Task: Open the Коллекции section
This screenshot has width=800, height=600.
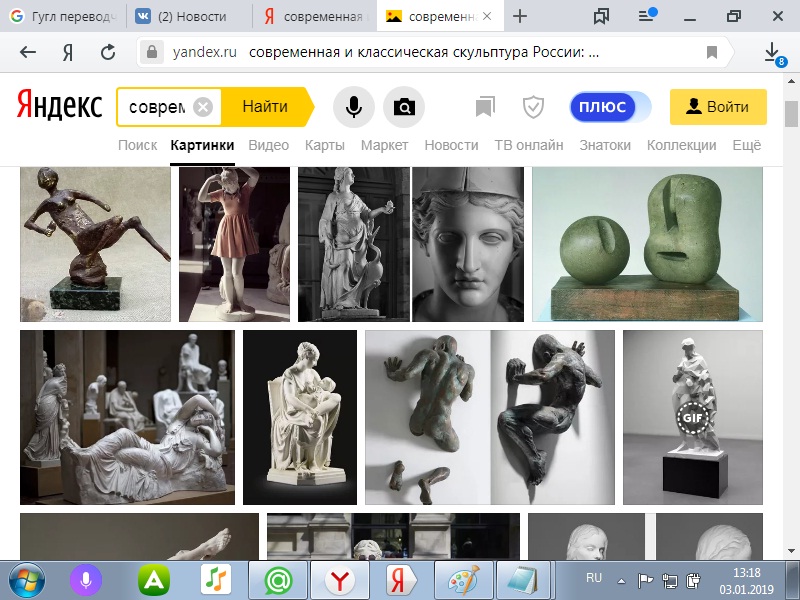Action: (x=681, y=145)
